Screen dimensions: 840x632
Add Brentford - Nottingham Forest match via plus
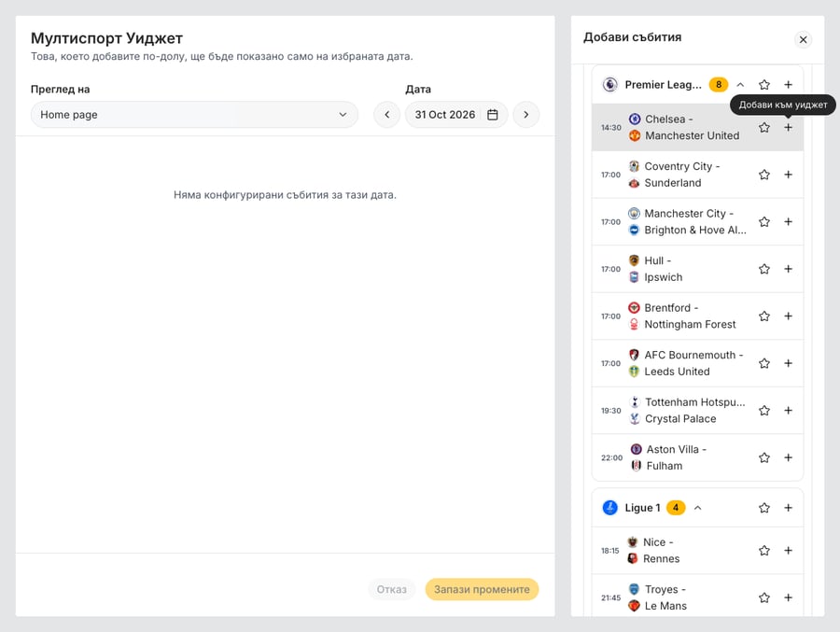788,316
